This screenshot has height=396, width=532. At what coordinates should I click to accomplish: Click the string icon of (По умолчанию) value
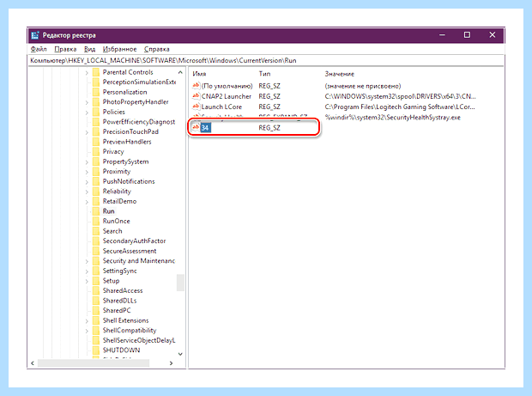coord(196,86)
